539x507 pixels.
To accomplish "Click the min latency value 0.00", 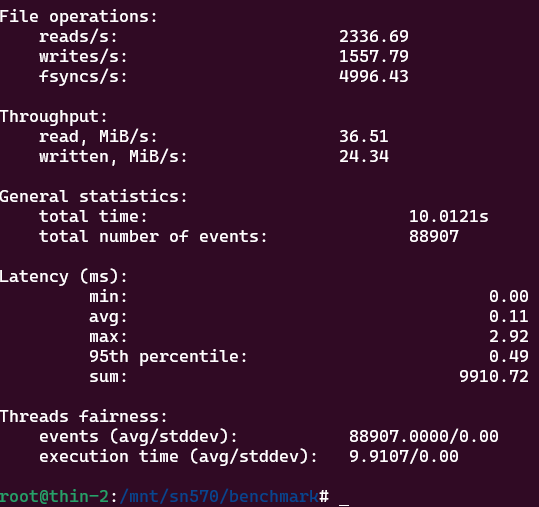I will pyautogui.click(x=509, y=296).
